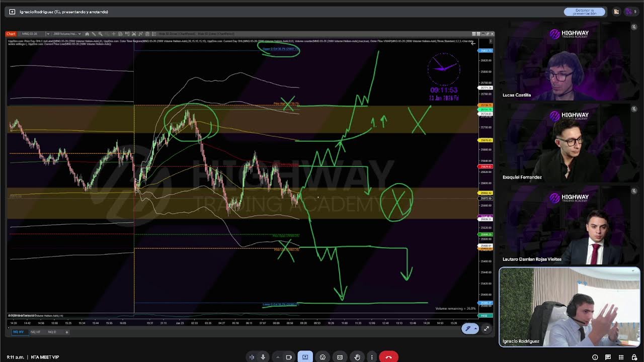Hang up with red leave call button
Image resolution: width=644 pixels, height=362 pixels.
point(388,357)
